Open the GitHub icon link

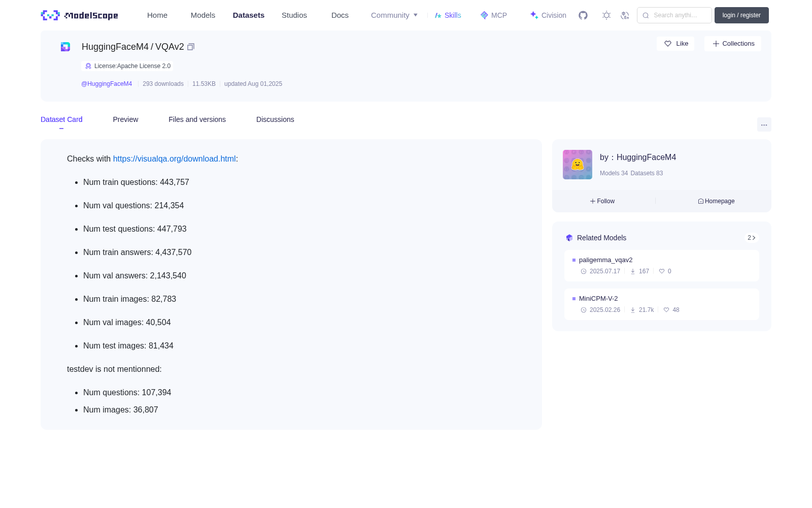point(583,15)
